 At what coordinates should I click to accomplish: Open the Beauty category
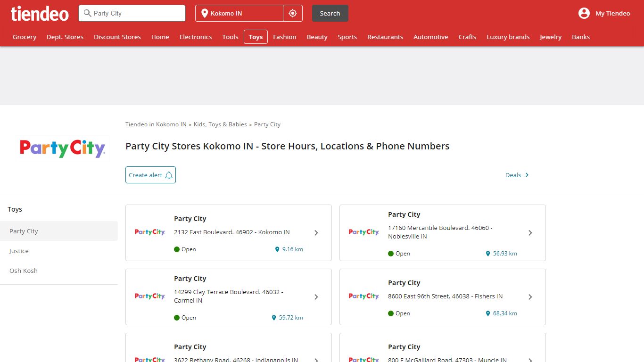click(x=317, y=37)
